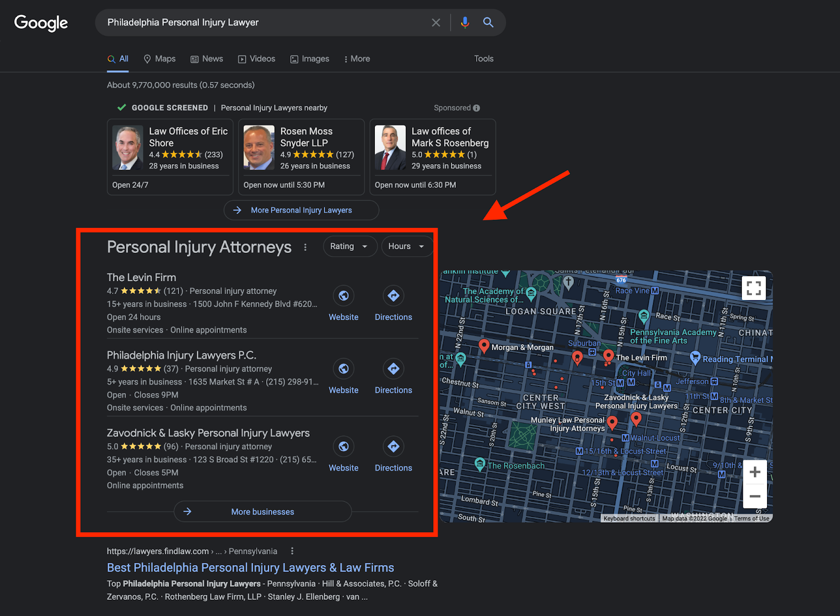Switch to the Maps tab
The image size is (840, 616).
coord(160,59)
